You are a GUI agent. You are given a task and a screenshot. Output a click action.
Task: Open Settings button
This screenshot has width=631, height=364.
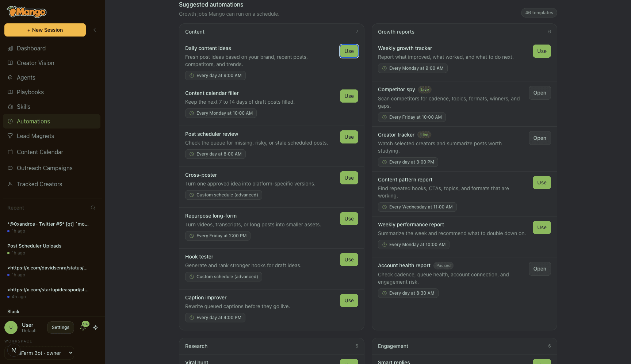(61, 327)
